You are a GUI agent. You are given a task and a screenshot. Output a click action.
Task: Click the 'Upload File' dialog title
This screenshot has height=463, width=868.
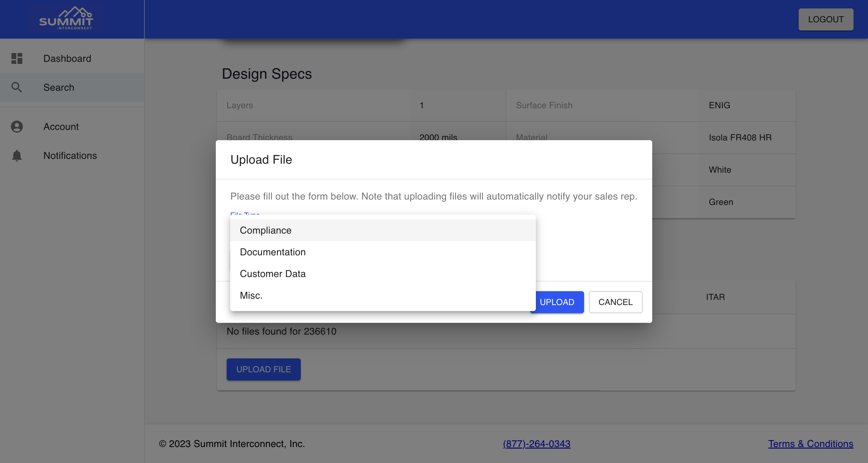261,159
